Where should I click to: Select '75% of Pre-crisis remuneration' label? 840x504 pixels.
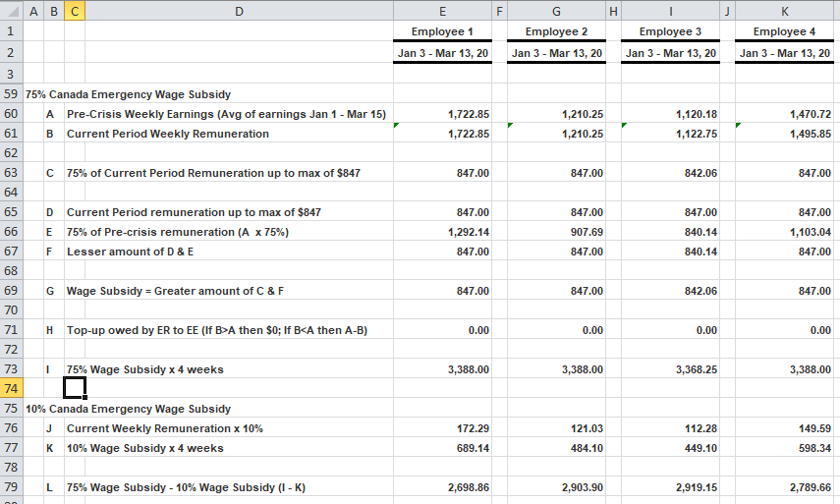coord(177,232)
